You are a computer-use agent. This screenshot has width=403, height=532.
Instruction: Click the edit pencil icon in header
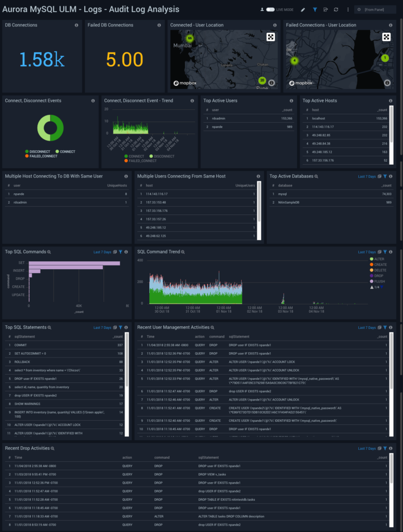click(303, 9)
